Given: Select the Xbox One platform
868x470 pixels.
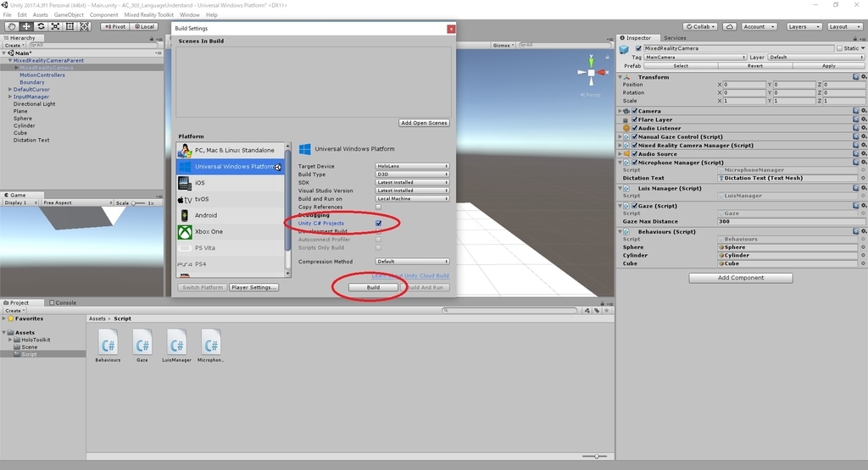Looking at the screenshot, I should [231, 232].
